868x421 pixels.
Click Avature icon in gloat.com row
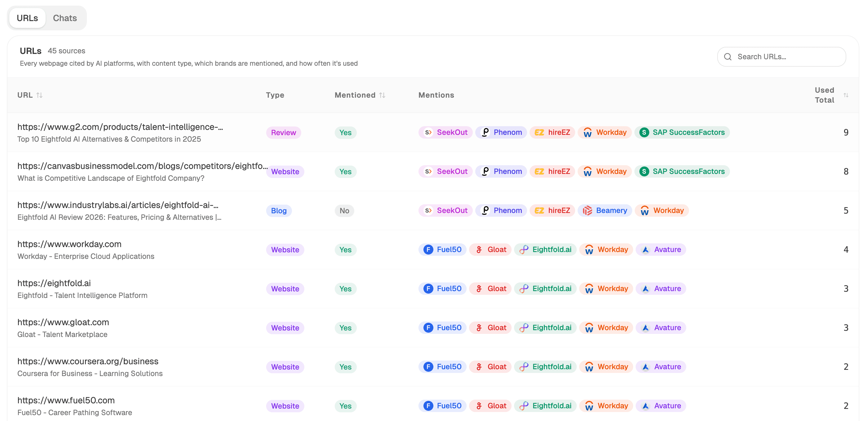[x=645, y=328]
